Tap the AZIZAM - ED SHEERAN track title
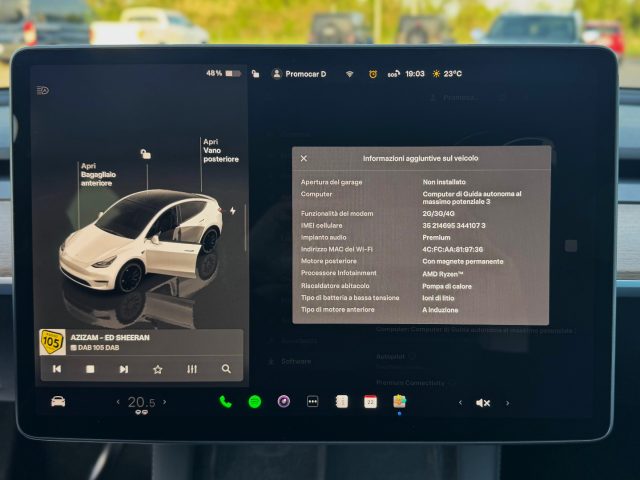Screen dimensions: 640x480 pyautogui.click(x=110, y=338)
